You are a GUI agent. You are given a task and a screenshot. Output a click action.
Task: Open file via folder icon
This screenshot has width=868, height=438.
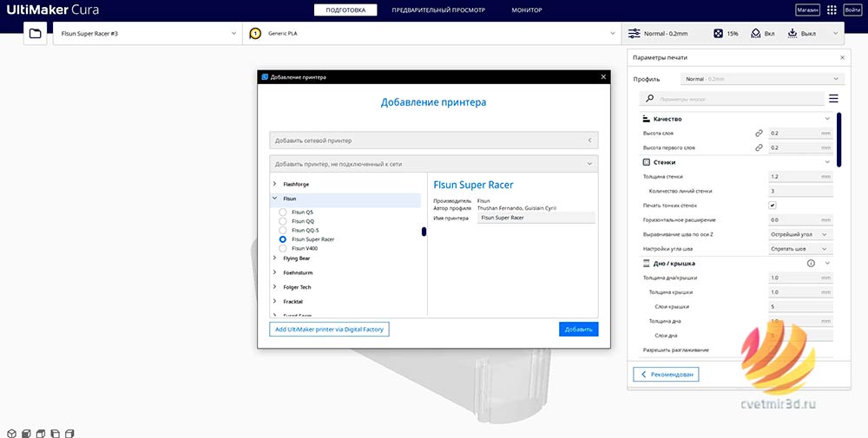36,34
